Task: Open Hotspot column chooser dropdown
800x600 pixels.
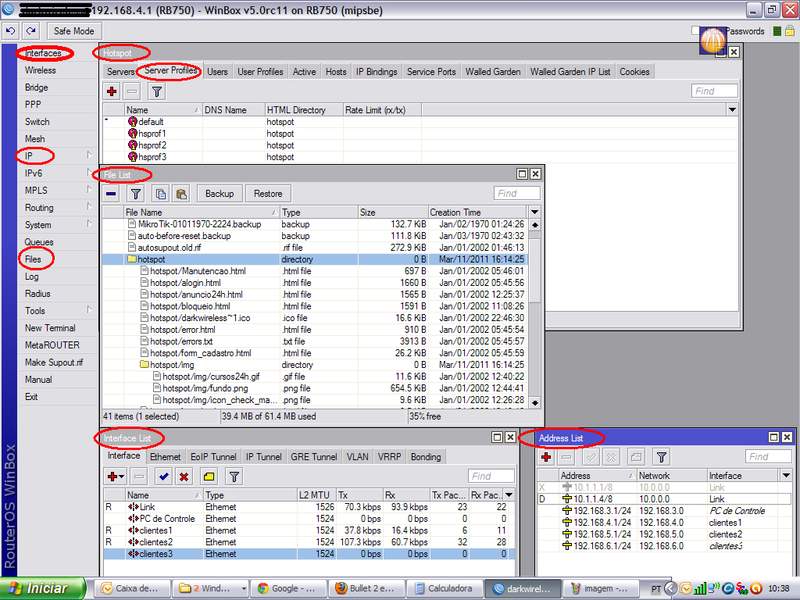Action: (x=732, y=110)
